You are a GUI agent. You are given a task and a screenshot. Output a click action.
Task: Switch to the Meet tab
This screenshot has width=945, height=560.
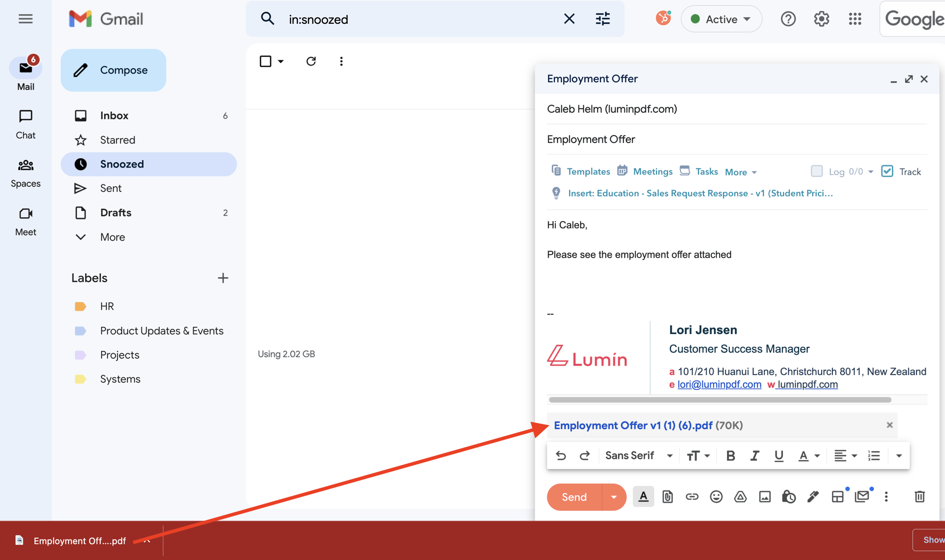[x=26, y=221]
